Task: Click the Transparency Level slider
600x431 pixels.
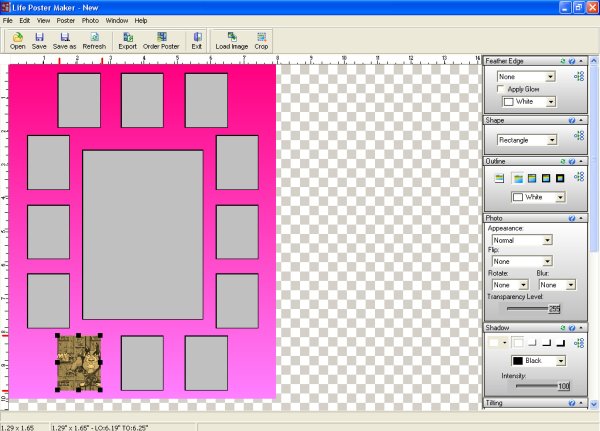Action: pos(530,308)
